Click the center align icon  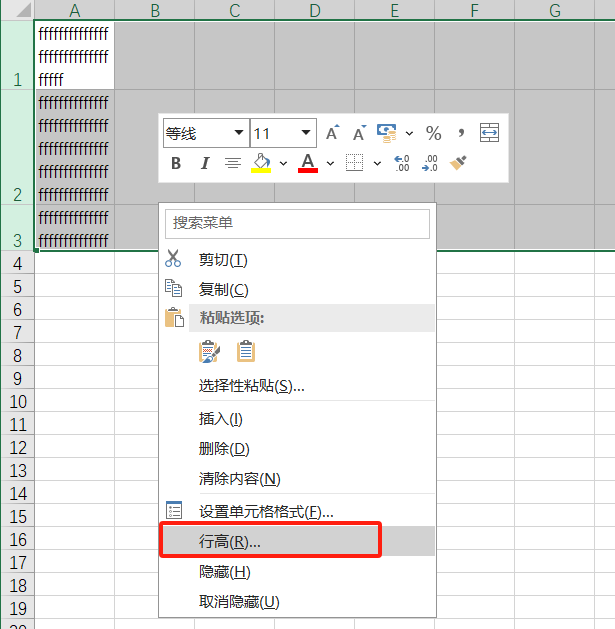(233, 163)
